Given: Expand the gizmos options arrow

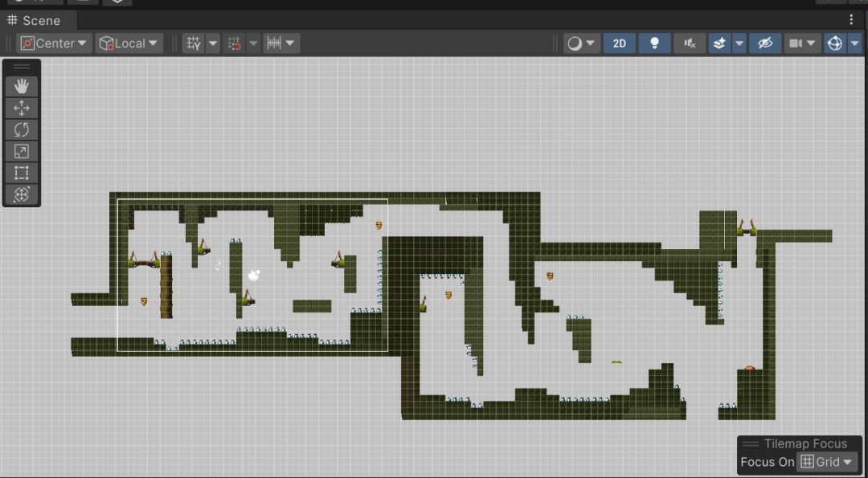Looking at the screenshot, I should [x=854, y=43].
